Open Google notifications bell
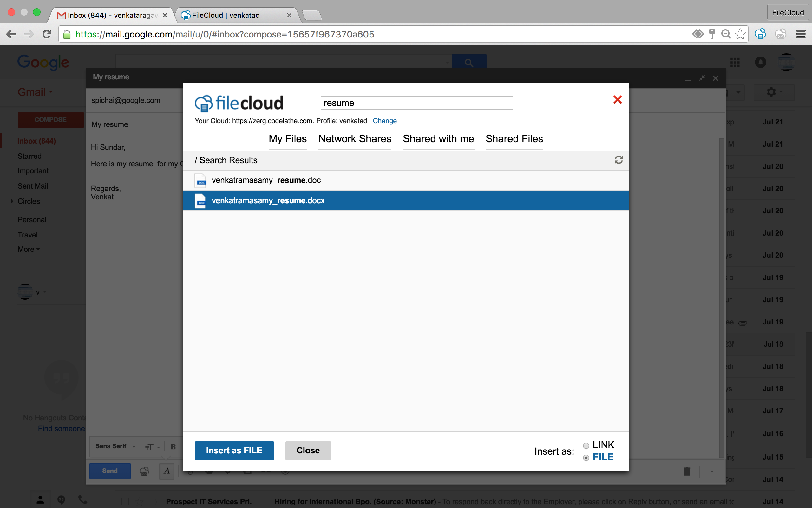Viewport: 812px width, 508px height. [760, 62]
